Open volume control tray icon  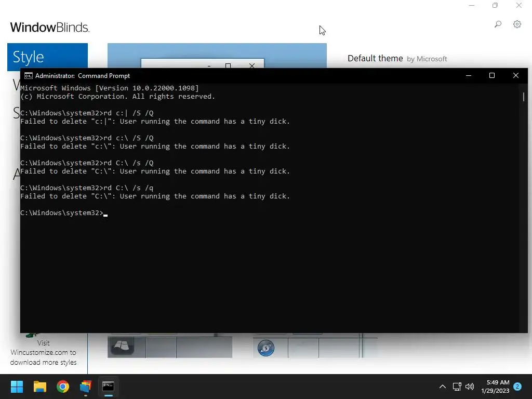pos(470,387)
